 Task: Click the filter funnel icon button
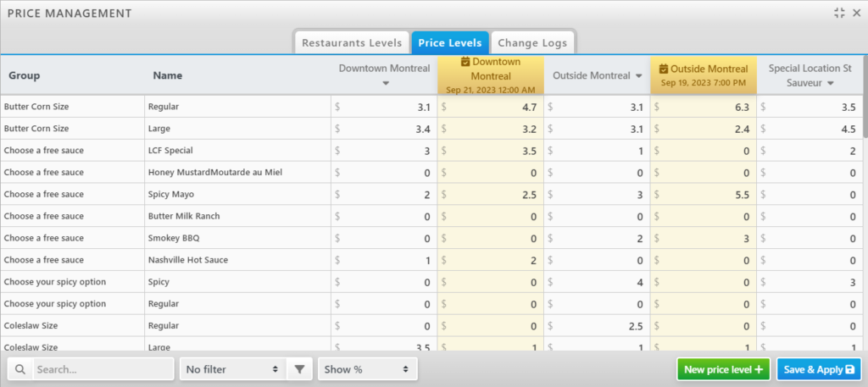click(x=299, y=370)
